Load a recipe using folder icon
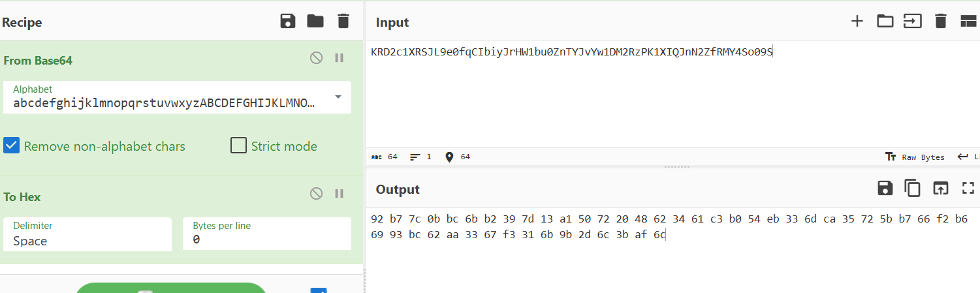 [315, 22]
